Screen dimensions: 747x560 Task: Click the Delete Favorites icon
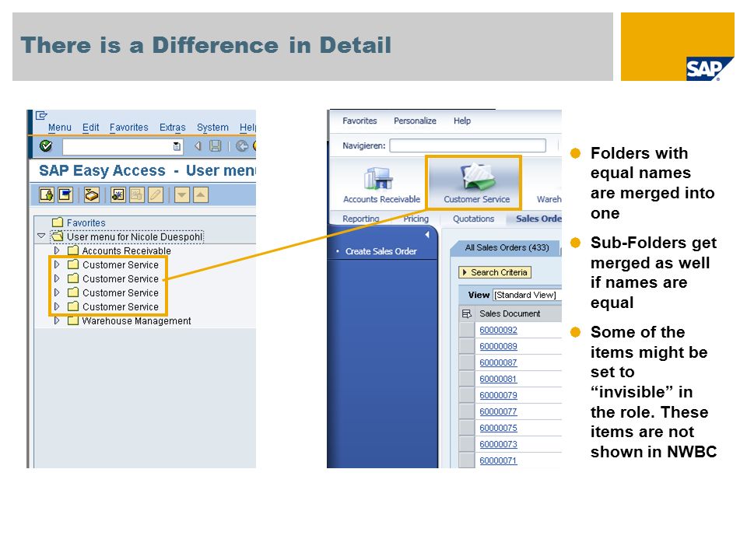[137, 194]
